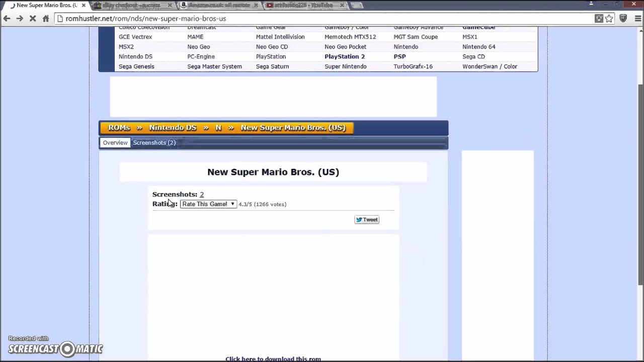Open the Rate This Game dropdown
The height and width of the screenshot is (362, 644).
208,204
